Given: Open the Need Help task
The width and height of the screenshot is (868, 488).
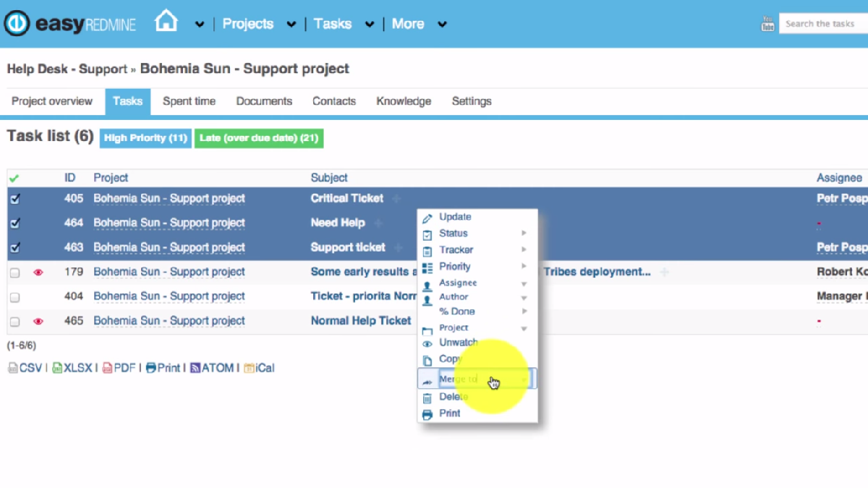Looking at the screenshot, I should point(338,223).
